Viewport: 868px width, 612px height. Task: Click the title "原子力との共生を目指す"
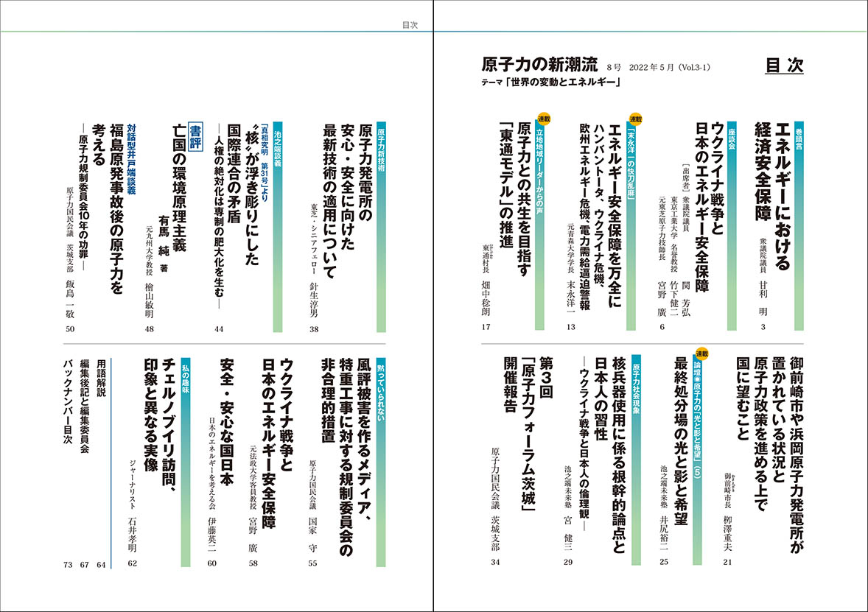click(x=524, y=199)
